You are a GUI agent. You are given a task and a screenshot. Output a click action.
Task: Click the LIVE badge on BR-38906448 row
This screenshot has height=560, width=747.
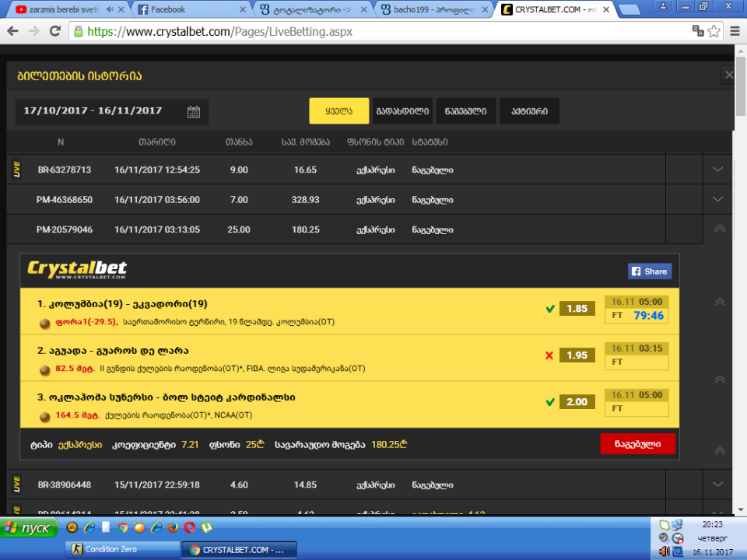pyautogui.click(x=16, y=485)
